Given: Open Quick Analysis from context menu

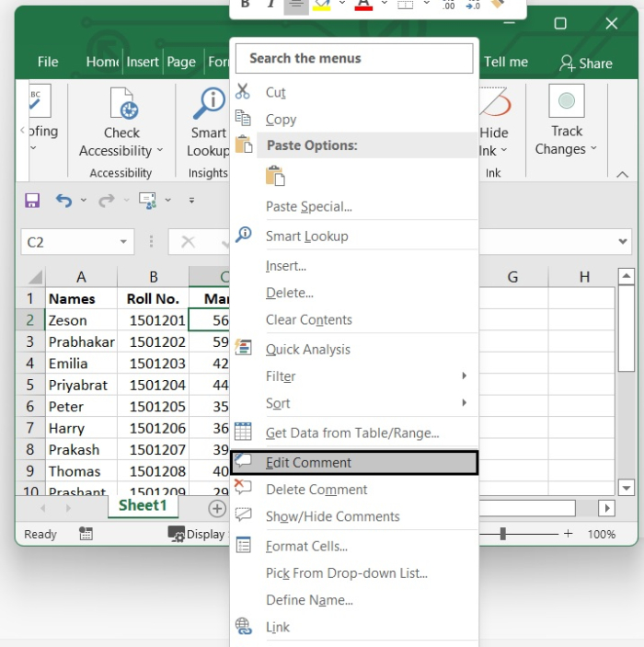Looking at the screenshot, I should pyautogui.click(x=354, y=350).
